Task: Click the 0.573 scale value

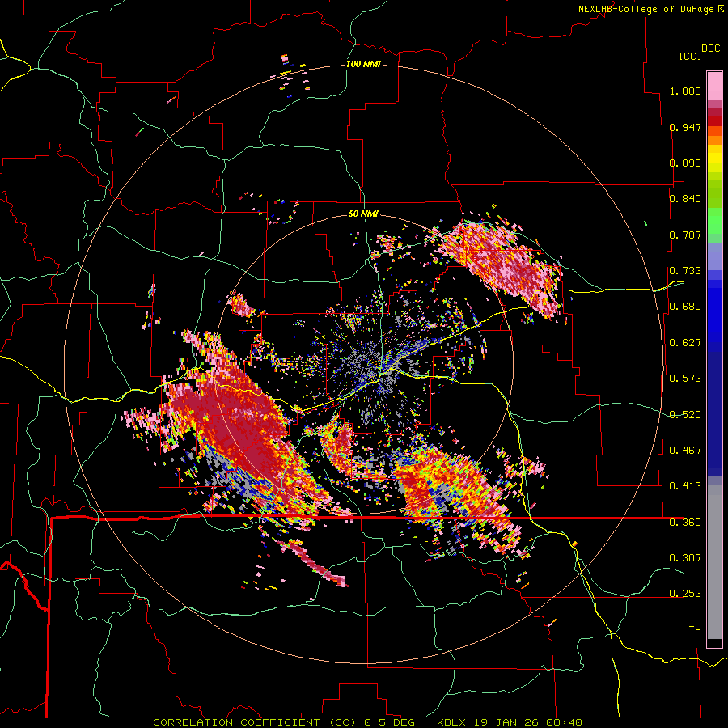Action: click(x=685, y=379)
